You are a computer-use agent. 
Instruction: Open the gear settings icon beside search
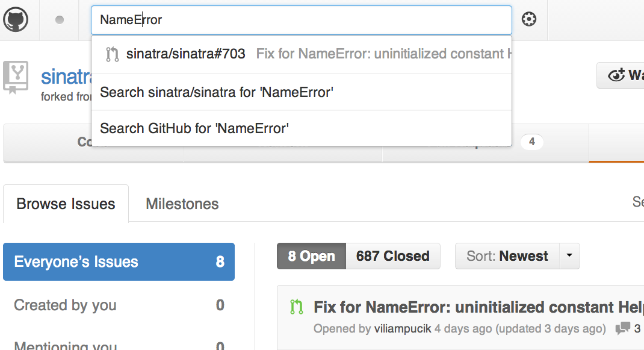coord(528,19)
